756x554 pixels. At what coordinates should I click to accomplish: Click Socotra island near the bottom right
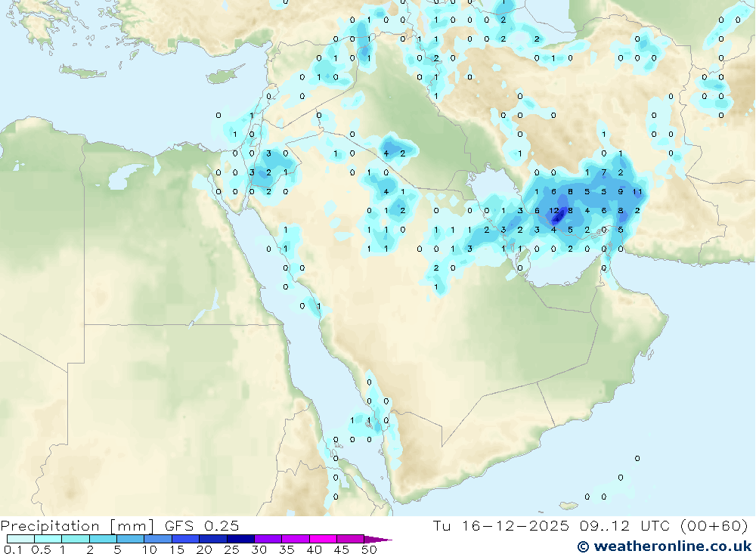pos(569,506)
